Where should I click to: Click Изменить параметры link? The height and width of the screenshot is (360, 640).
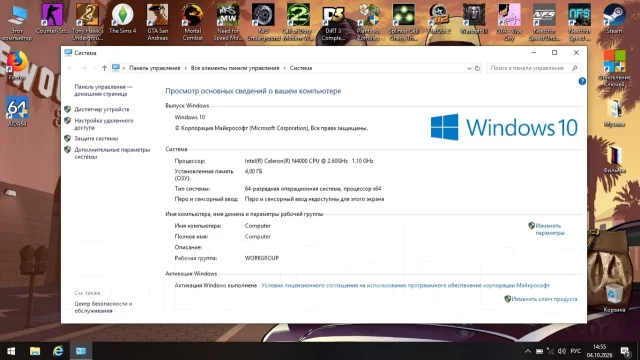[x=550, y=229]
